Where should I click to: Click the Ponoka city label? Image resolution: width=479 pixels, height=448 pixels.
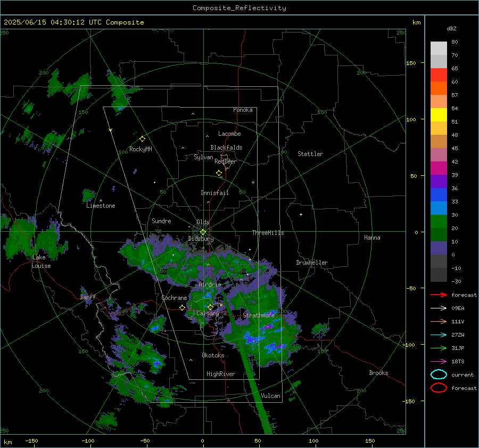point(243,110)
